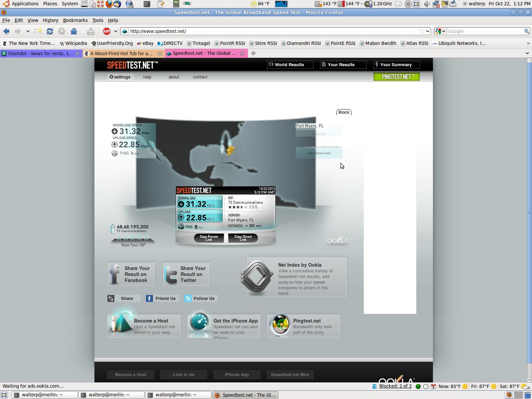The width and height of the screenshot is (532, 399).
Task: Open the Bookmarks menu
Action: [75, 20]
